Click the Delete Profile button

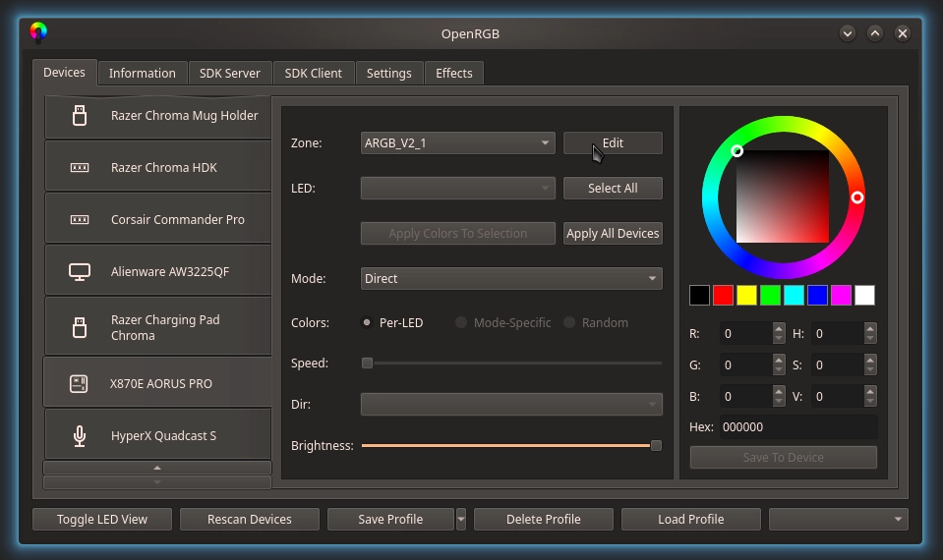click(544, 519)
